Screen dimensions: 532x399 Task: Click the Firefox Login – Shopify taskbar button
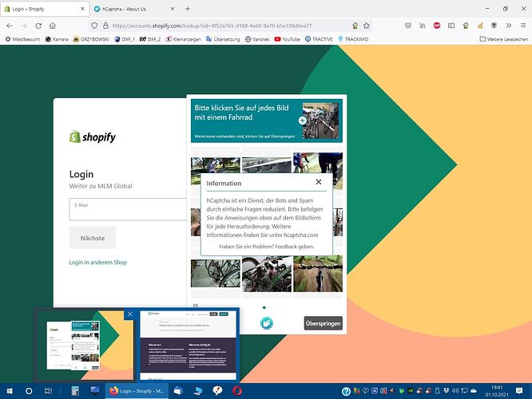[x=137, y=391]
